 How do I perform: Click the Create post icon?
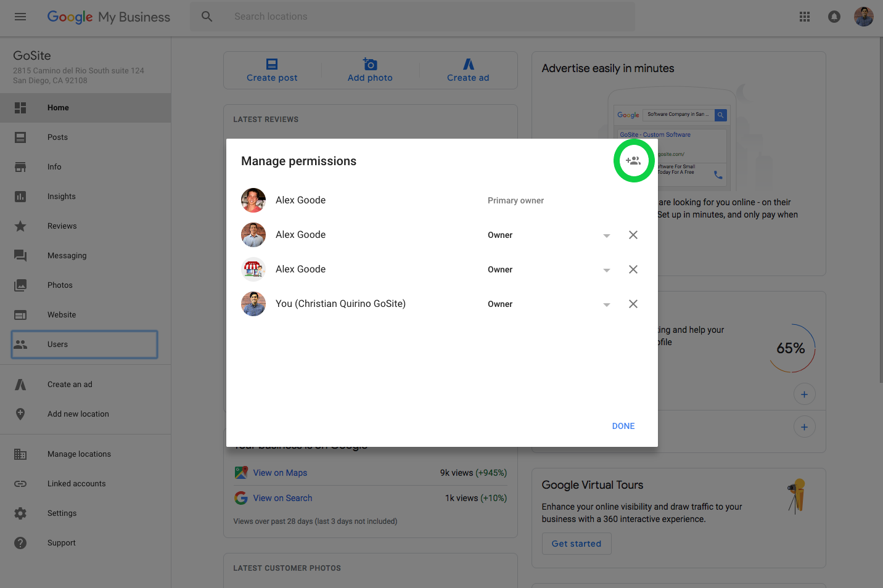272,64
